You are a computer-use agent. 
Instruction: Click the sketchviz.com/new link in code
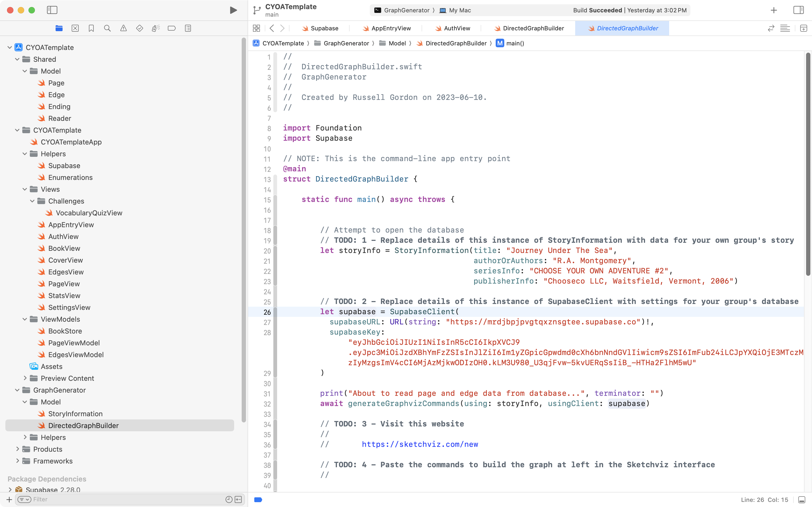[x=420, y=444]
